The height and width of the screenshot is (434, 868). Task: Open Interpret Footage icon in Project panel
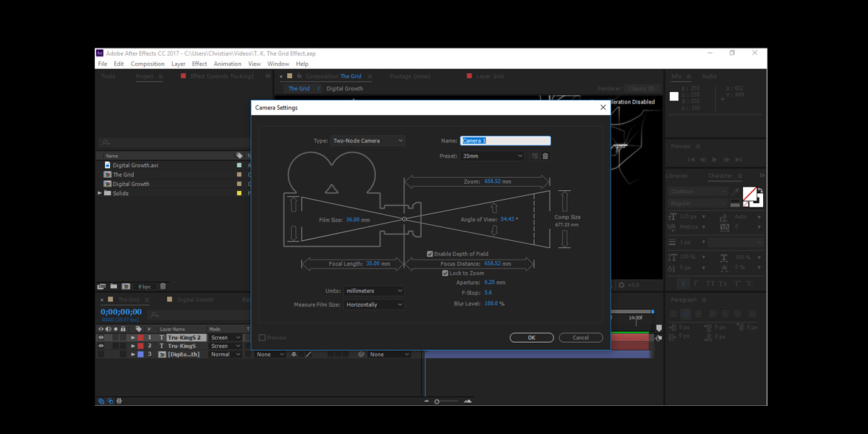[101, 286]
